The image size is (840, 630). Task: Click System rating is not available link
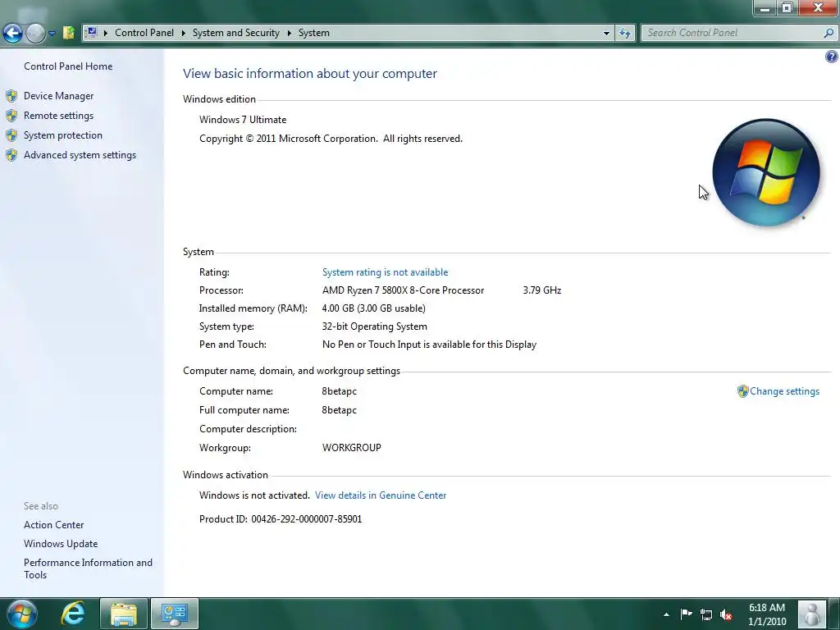click(386, 272)
